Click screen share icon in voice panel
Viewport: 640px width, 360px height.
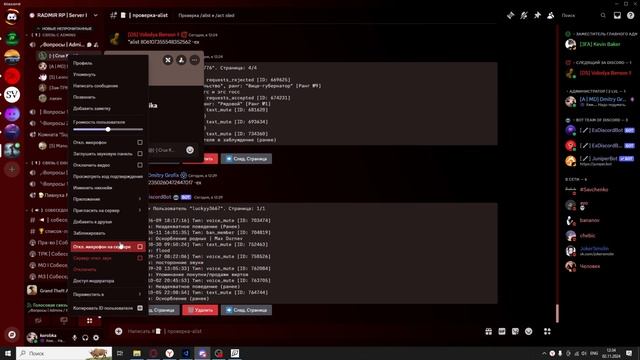64,321
